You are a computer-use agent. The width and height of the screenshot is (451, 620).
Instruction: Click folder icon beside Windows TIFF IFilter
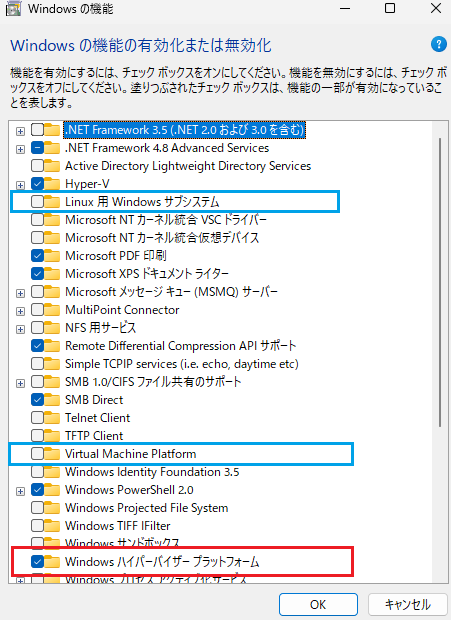(x=52, y=525)
